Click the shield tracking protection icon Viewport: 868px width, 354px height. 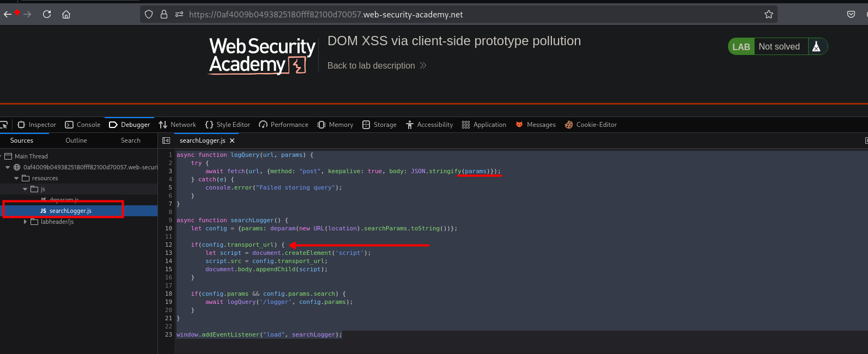pyautogui.click(x=149, y=14)
